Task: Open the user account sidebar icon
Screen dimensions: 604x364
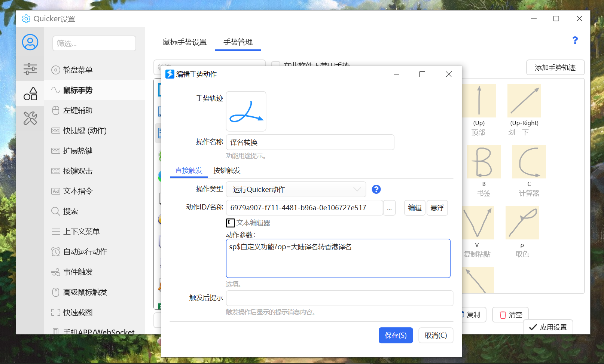Action: pyautogui.click(x=30, y=42)
